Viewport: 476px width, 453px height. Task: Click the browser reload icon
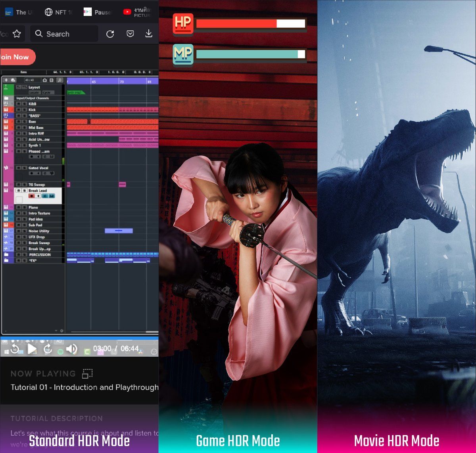(110, 34)
